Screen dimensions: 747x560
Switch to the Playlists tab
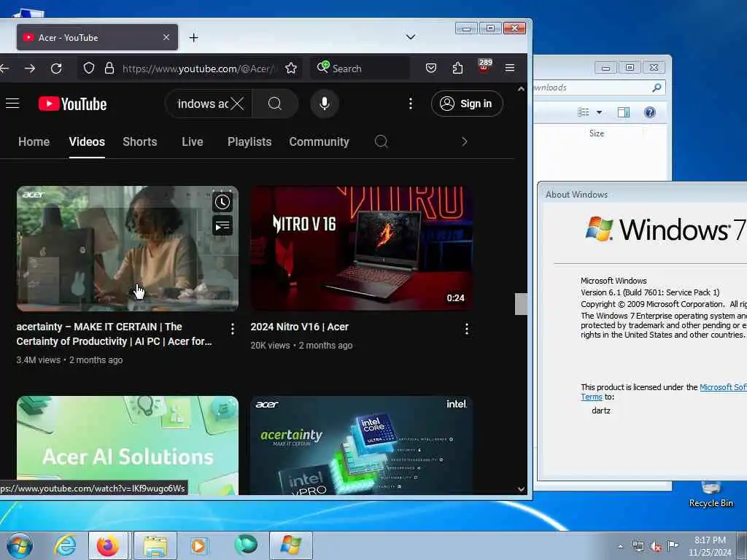point(249,141)
